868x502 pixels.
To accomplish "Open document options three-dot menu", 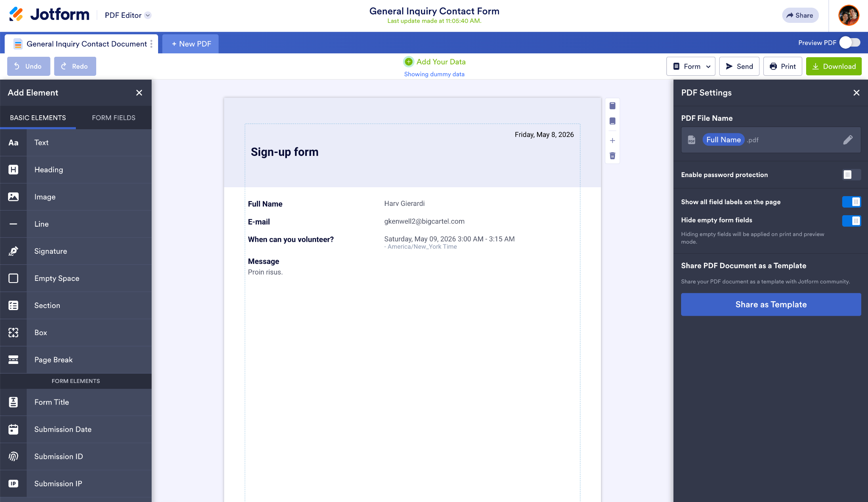I will pyautogui.click(x=151, y=44).
